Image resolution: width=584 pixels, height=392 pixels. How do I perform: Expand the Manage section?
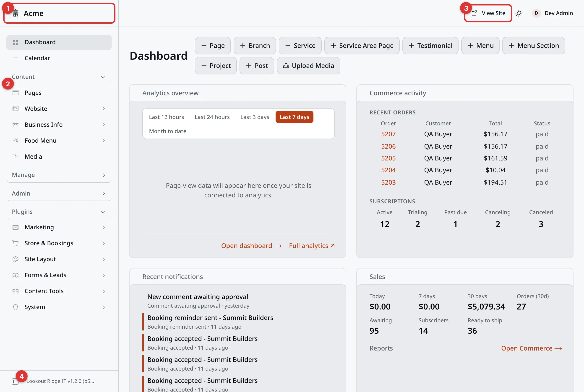(59, 175)
